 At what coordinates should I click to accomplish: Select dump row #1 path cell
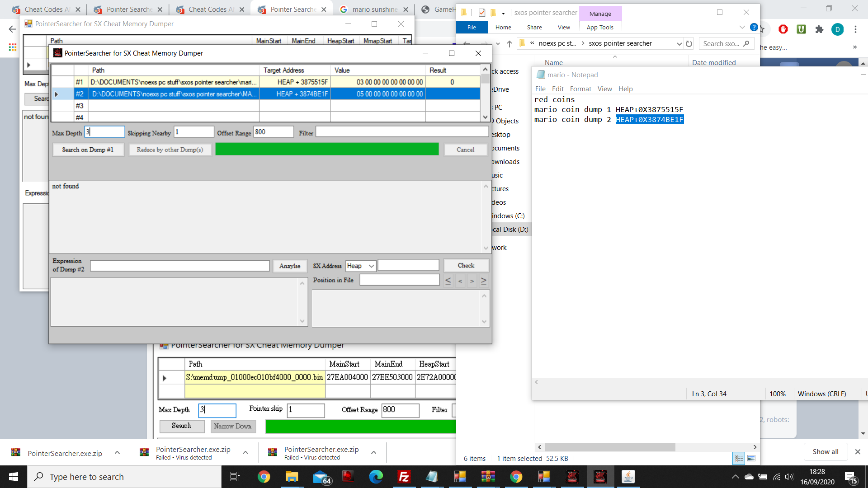[174, 82]
